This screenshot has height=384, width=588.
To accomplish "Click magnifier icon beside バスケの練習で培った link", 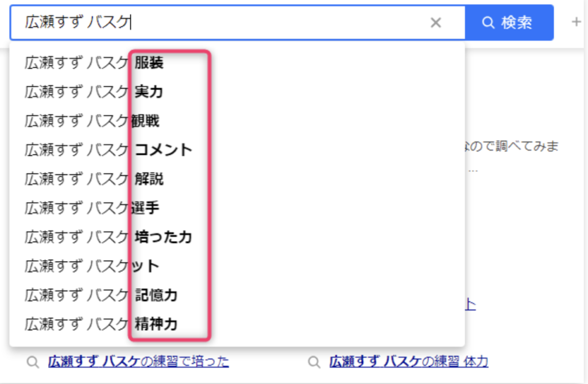I will (x=33, y=362).
